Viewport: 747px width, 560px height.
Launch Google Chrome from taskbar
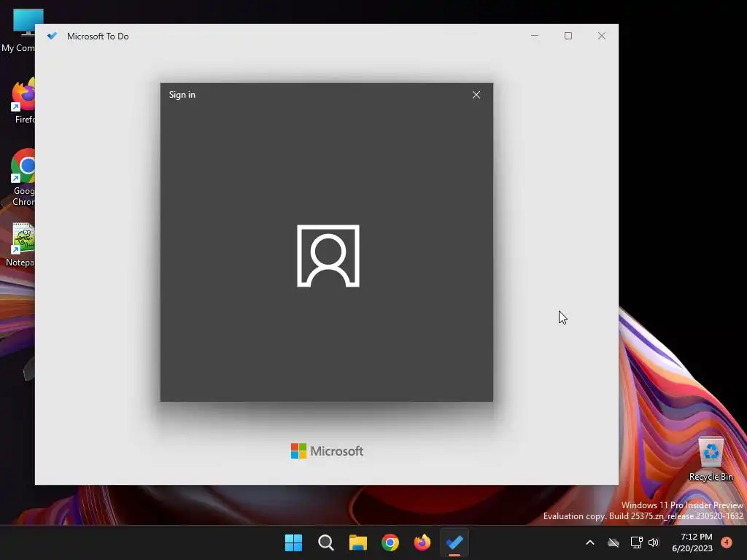pos(390,542)
